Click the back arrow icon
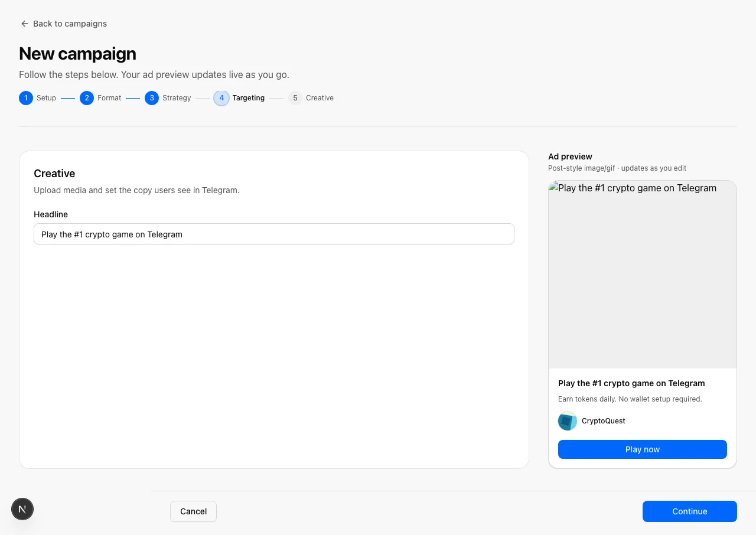Screen dimensions: 756x535 pos(24,24)
